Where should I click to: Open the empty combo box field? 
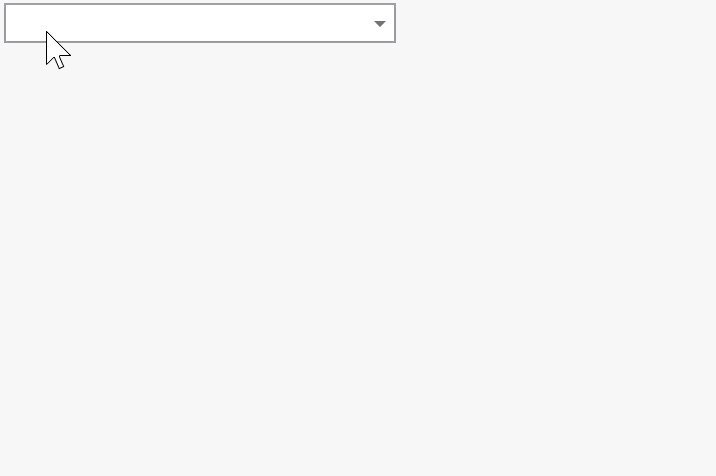200,23
